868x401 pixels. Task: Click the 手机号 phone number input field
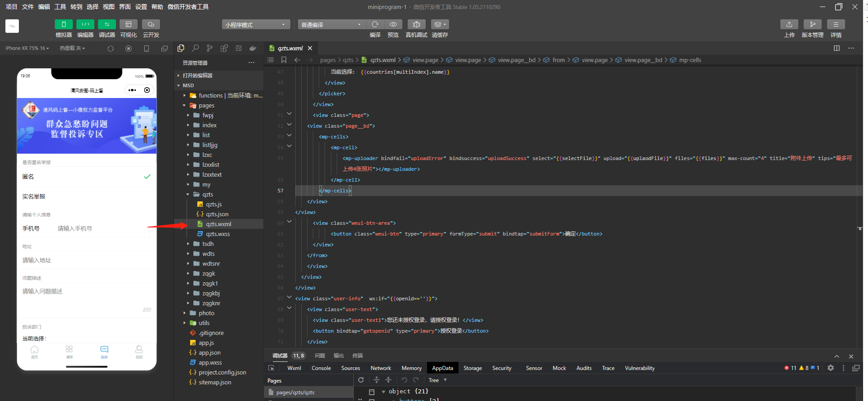tap(102, 228)
